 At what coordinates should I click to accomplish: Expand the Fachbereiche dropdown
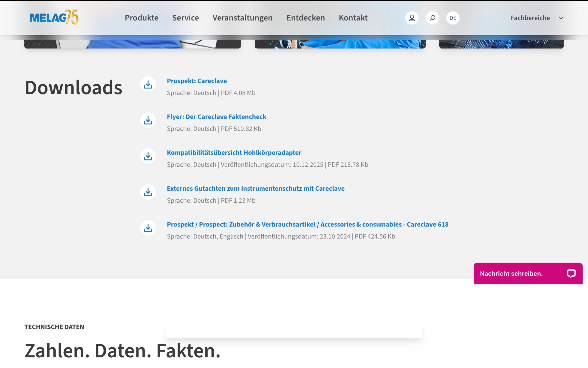537,18
